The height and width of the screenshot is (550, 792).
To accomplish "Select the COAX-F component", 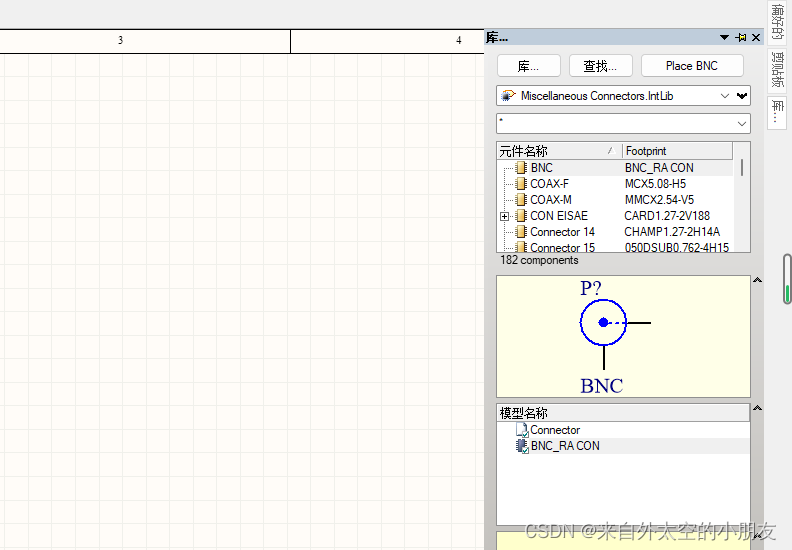I will (x=549, y=184).
